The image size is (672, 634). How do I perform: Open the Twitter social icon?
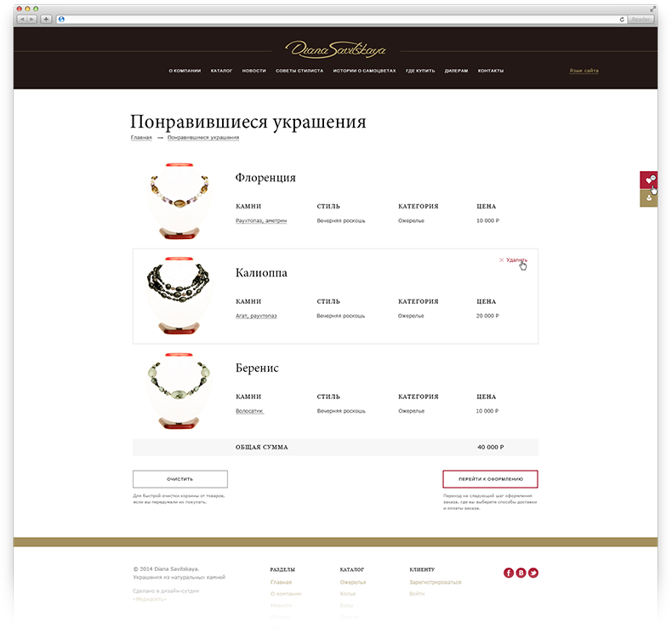533,573
